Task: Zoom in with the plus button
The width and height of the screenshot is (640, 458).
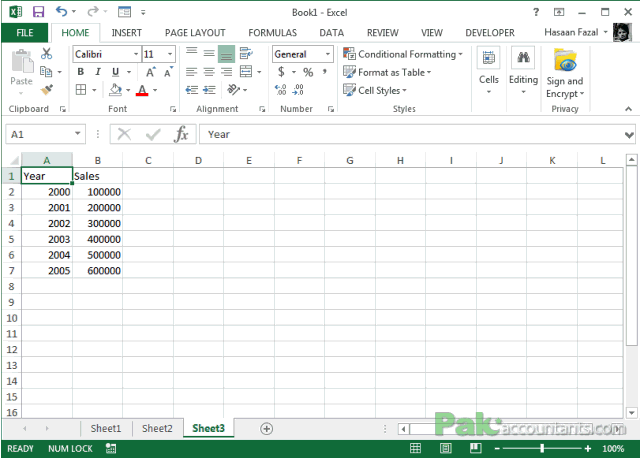Action: 587,449
